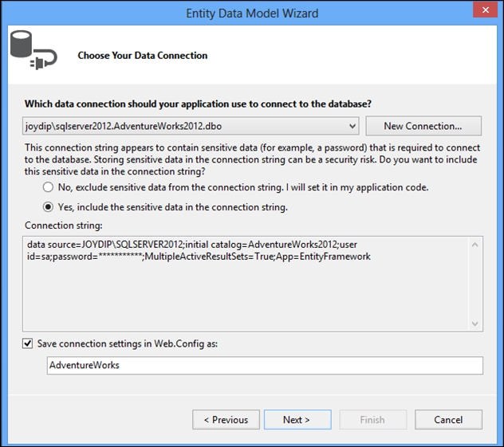
Task: Click the Connection string label
Action: 64,225
